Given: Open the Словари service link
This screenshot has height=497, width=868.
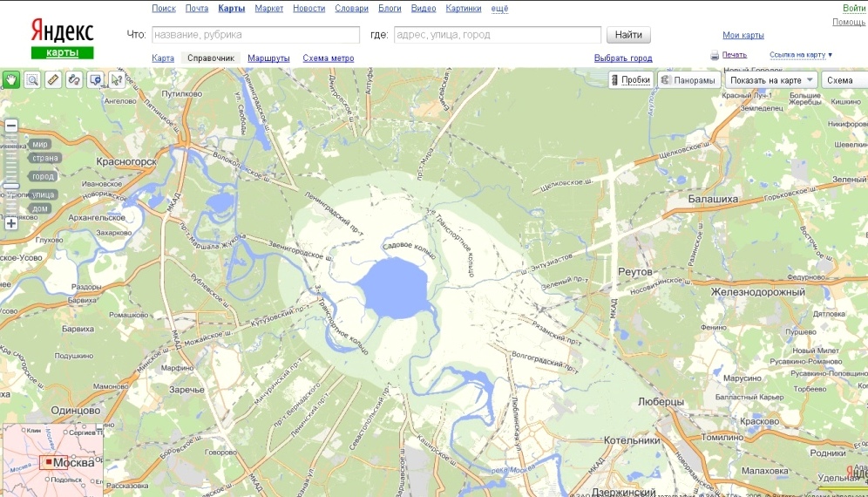Looking at the screenshot, I should point(351,9).
